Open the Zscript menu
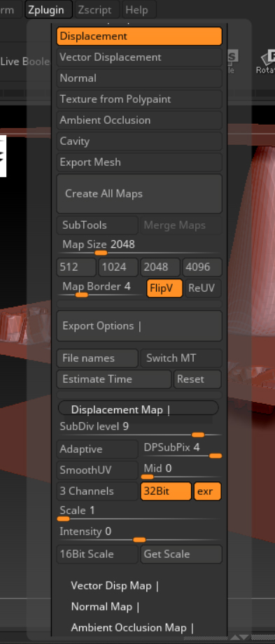 point(98,9)
